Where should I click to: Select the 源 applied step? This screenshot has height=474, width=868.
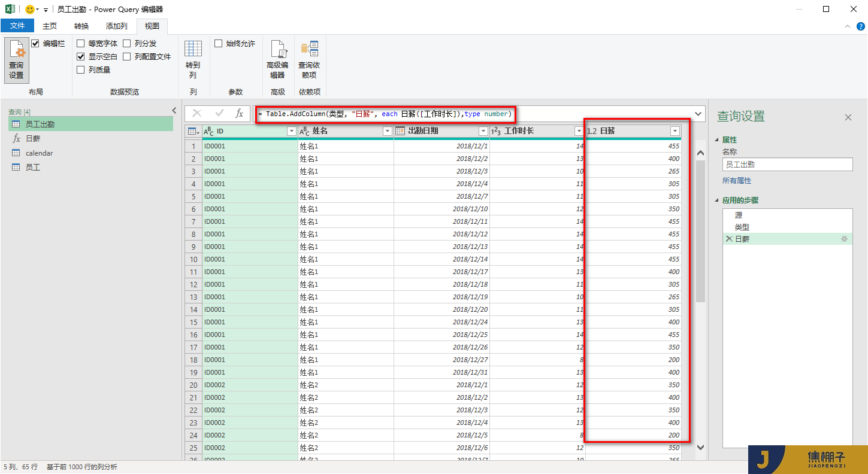pos(788,215)
